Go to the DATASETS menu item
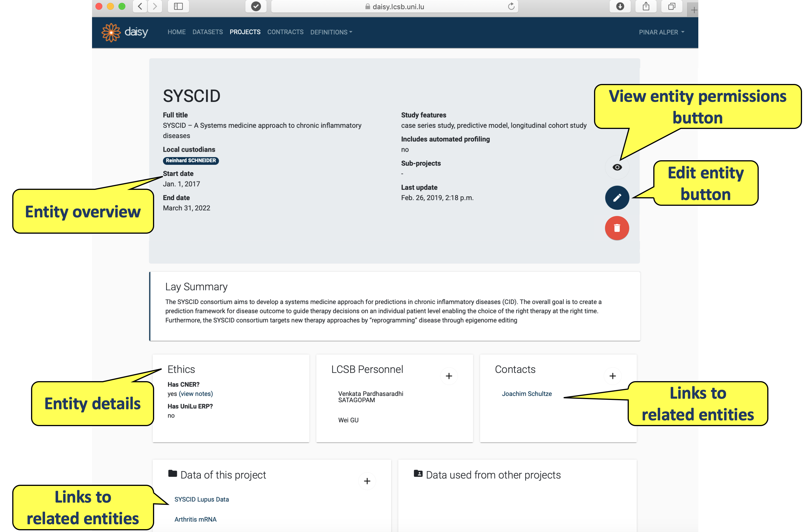The width and height of the screenshot is (808, 532). (x=207, y=32)
